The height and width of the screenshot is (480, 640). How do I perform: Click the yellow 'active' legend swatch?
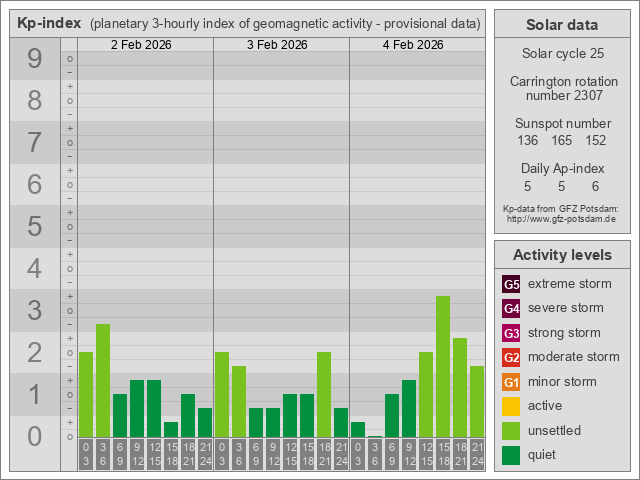(511, 406)
